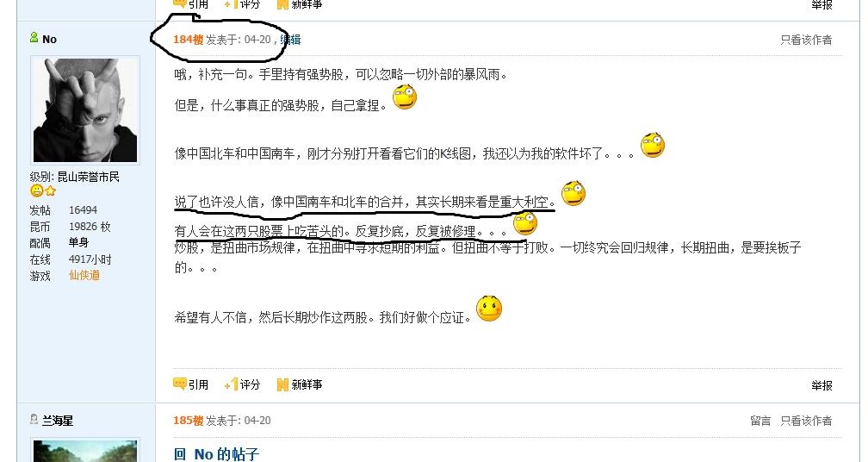Open the 兰海星 username link
Screen dimensions: 868x462
(58, 421)
